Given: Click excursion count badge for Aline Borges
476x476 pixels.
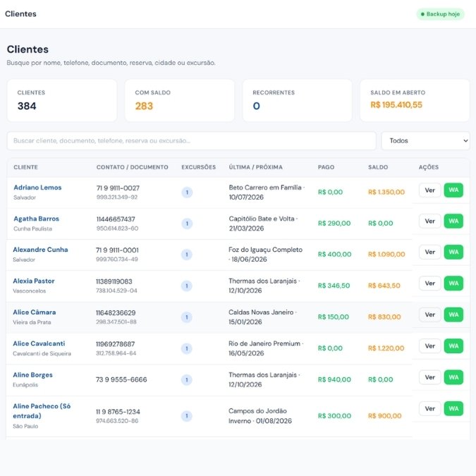Looking at the screenshot, I should coord(187,380).
